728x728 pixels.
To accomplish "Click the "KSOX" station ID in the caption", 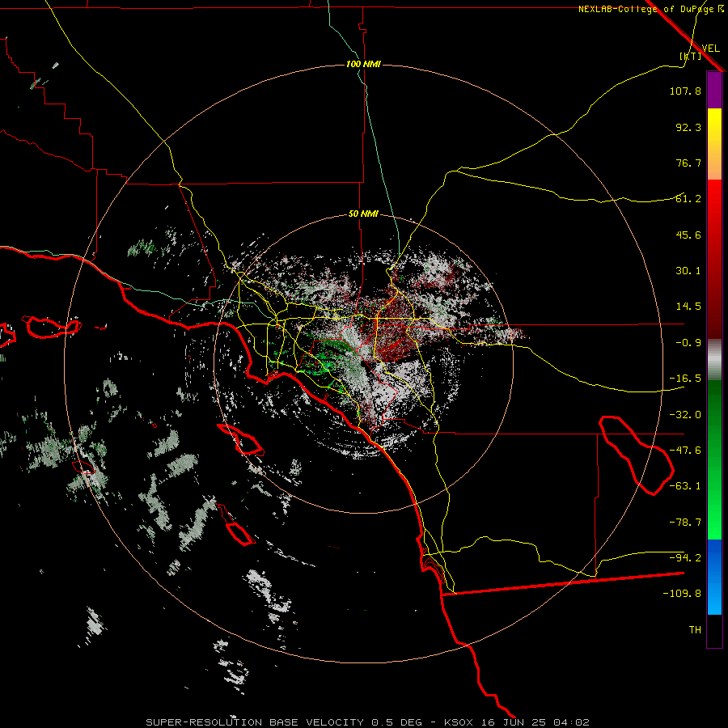I will coord(459,722).
